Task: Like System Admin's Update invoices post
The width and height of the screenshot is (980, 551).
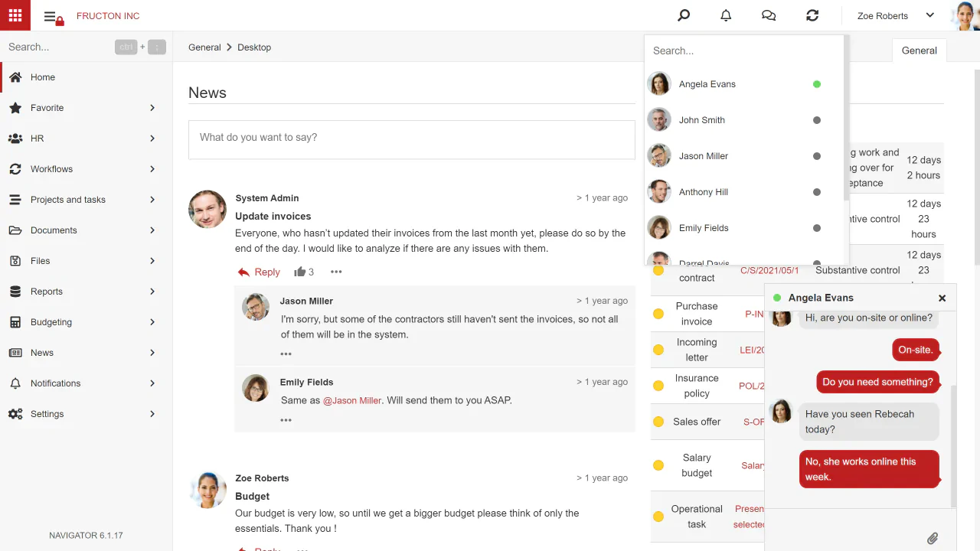Action: tap(299, 271)
